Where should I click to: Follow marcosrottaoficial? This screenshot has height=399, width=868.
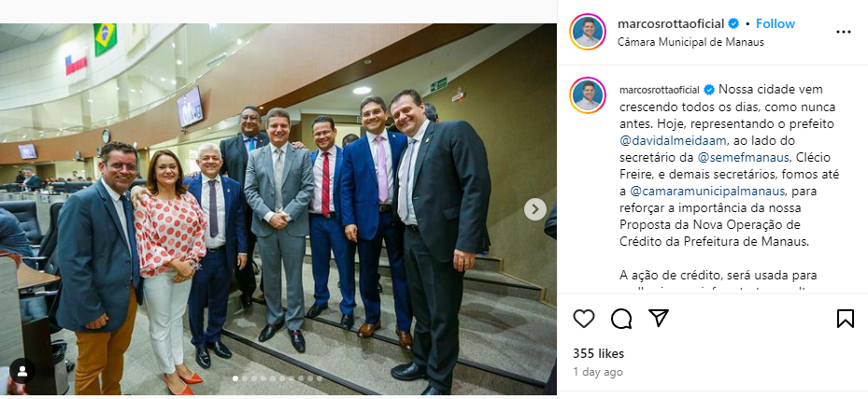click(775, 23)
